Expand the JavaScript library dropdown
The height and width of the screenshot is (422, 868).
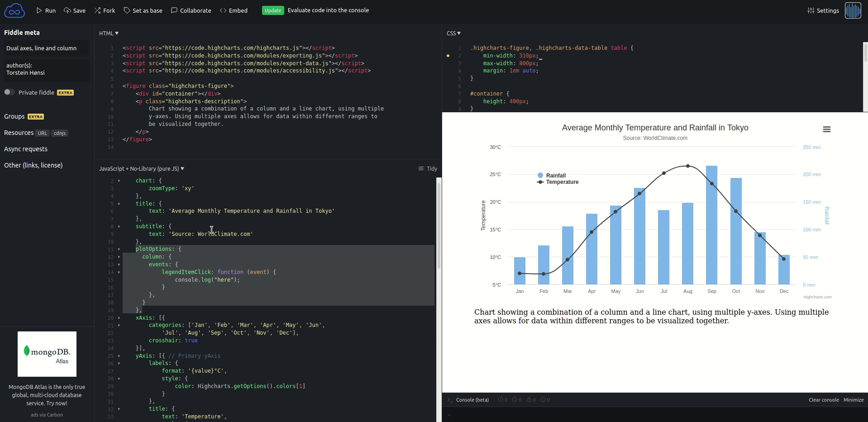(141, 168)
